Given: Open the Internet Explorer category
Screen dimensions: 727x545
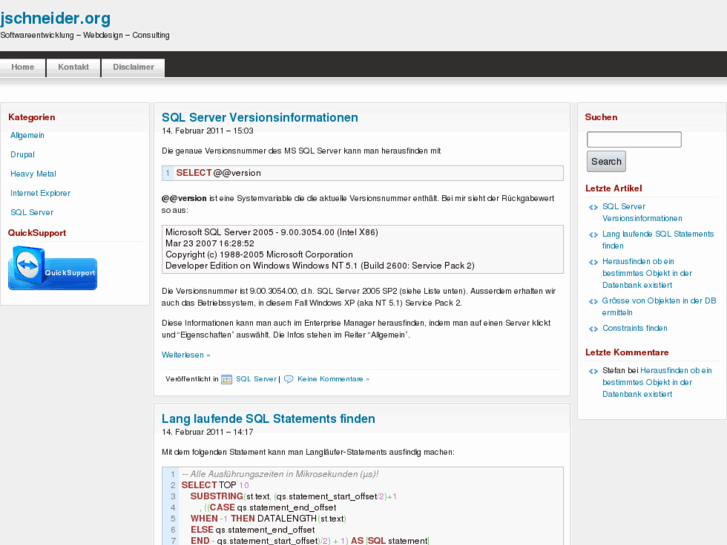Looking at the screenshot, I should pos(40,193).
